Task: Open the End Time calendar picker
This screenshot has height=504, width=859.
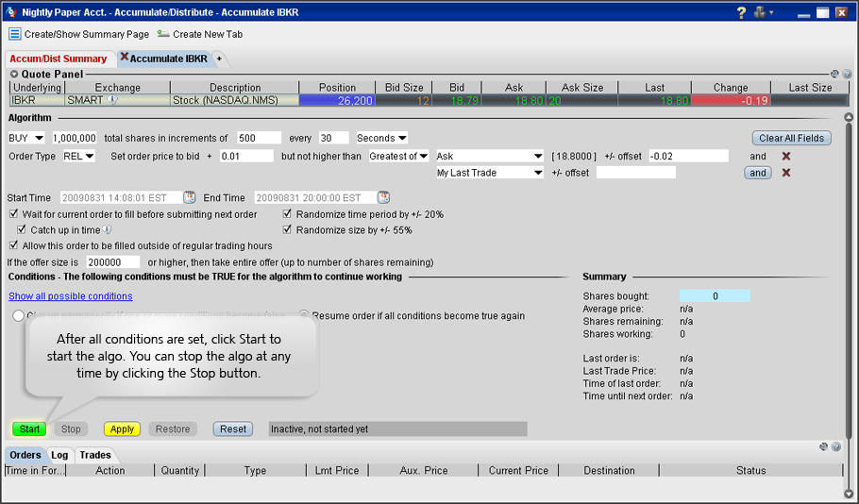Action: click(384, 197)
